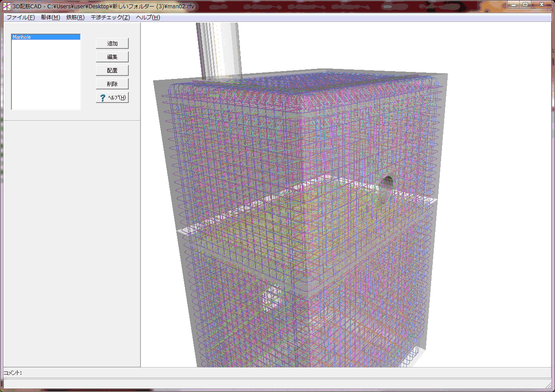Open the 干渉チェック menu
The height and width of the screenshot is (392, 555).
coord(110,17)
